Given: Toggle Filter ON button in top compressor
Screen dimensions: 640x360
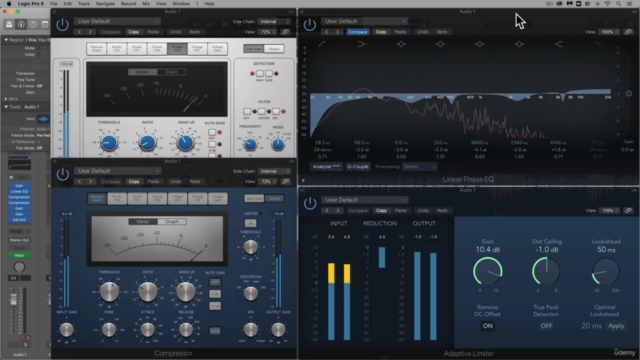Looking at the screenshot, I should coord(276,111).
